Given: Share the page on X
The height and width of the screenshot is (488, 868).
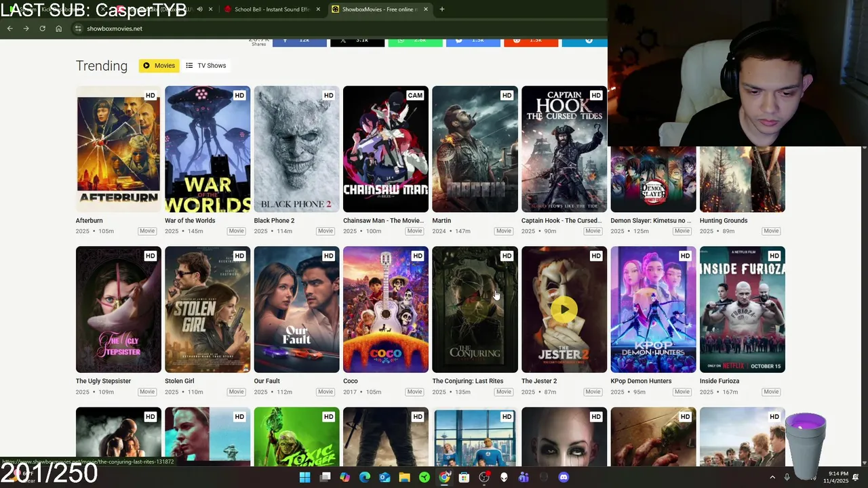Looking at the screenshot, I should pos(357,42).
